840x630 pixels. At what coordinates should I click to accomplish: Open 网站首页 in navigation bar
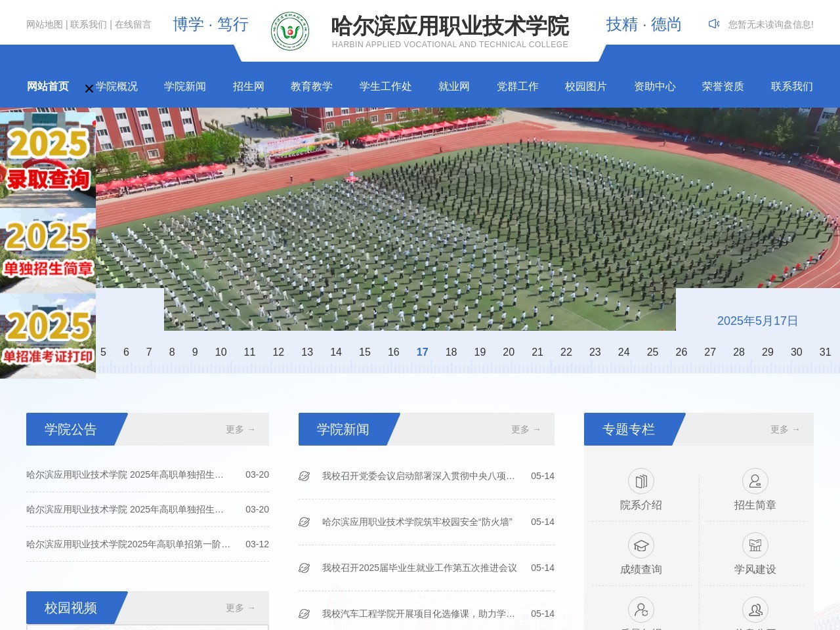point(48,87)
